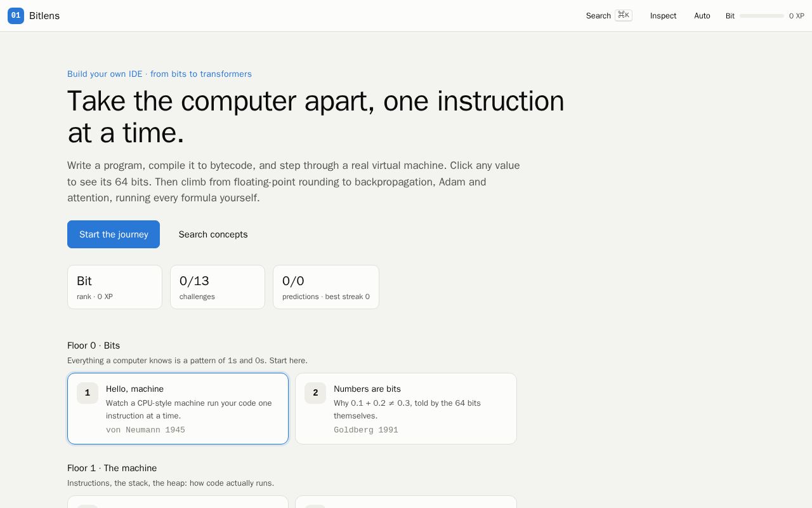Click the Bit rank label in header
The height and width of the screenshot is (508, 812).
(730, 16)
